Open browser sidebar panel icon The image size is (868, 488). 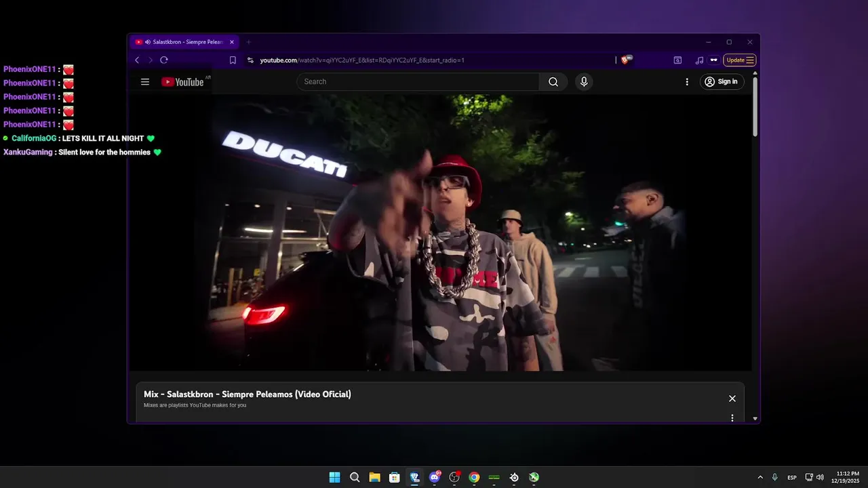(x=677, y=60)
